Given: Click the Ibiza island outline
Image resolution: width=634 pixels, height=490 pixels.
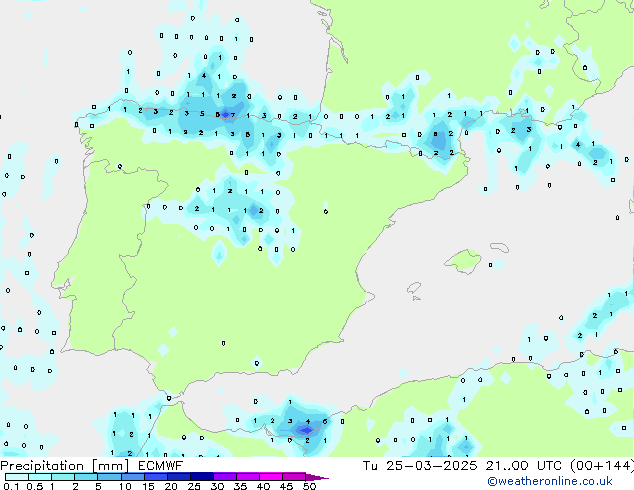Looking at the screenshot, I should point(414,288).
